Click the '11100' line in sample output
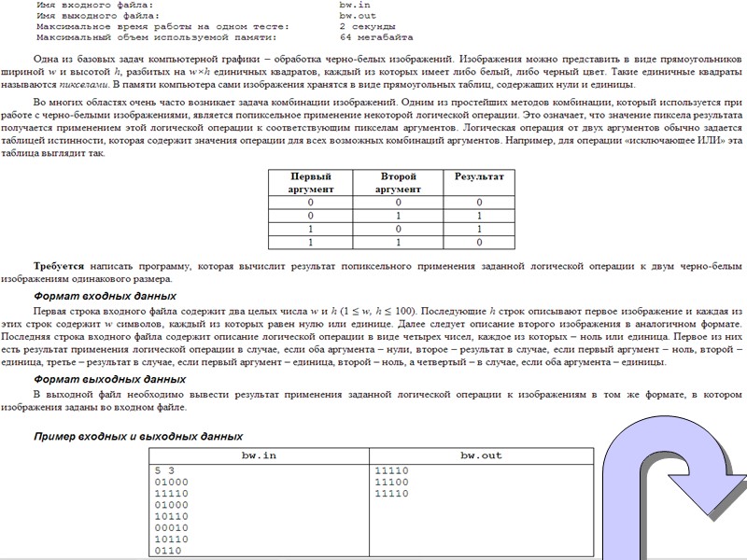 (391, 483)
